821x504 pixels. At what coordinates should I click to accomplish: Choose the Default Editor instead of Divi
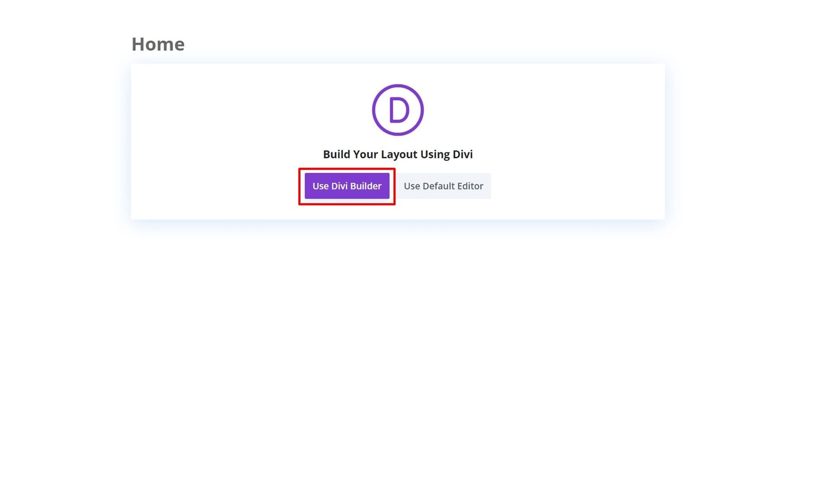(x=443, y=186)
